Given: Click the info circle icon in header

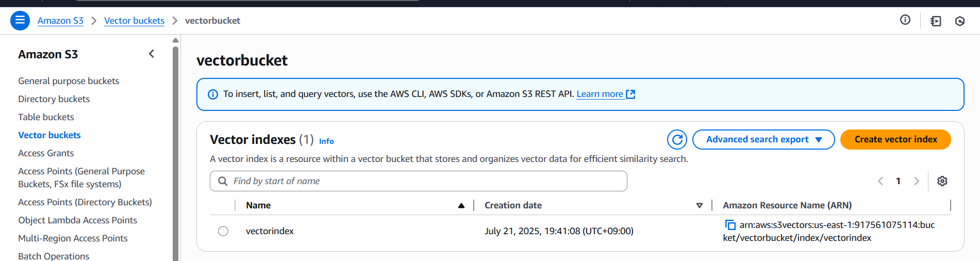Looking at the screenshot, I should (905, 20).
